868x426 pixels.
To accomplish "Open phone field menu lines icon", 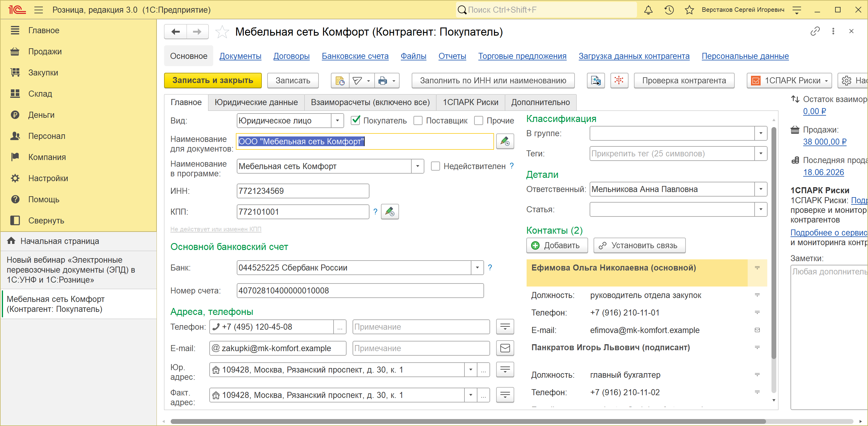I will pos(505,327).
